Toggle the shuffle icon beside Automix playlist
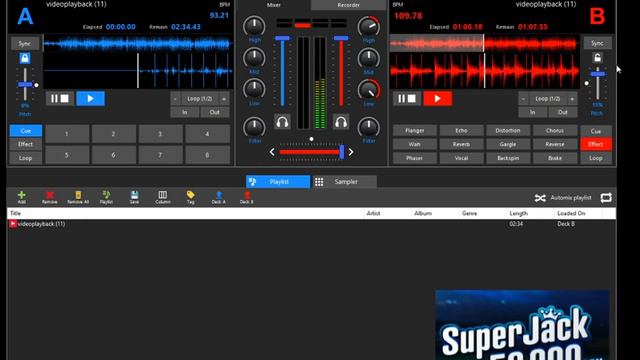Image resolution: width=640 pixels, height=360 pixels. point(540,198)
